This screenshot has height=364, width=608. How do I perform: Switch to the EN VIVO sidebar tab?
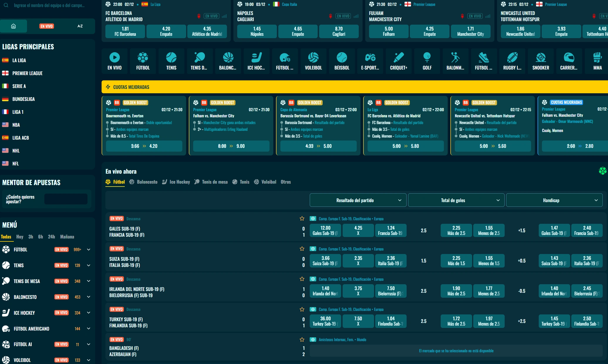pyautogui.click(x=47, y=26)
